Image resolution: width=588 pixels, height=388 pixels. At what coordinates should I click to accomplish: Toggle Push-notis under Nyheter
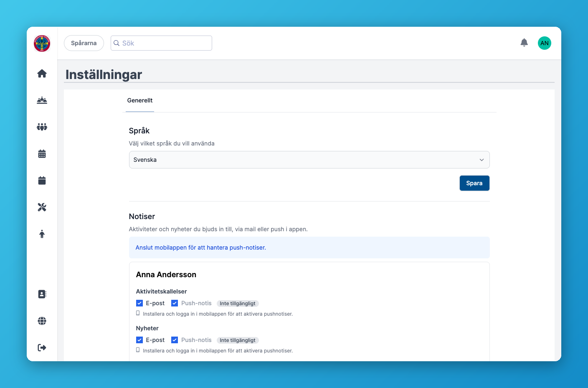tap(175, 340)
